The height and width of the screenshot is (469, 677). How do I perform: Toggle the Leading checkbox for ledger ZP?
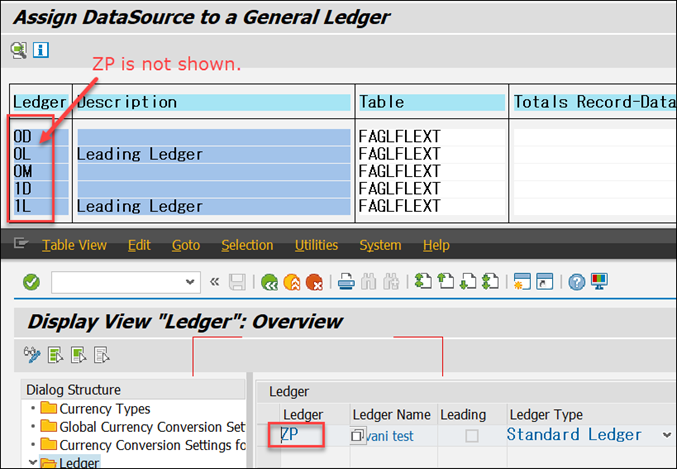[472, 436]
